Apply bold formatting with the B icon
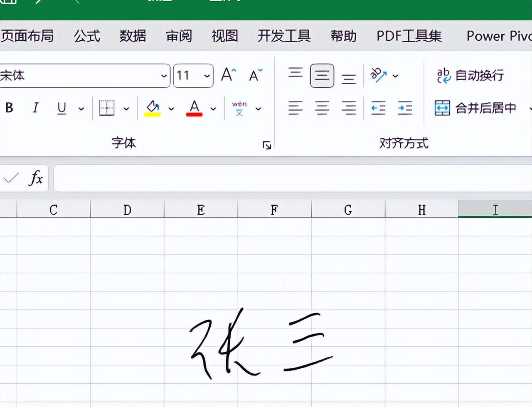532x407 pixels. tap(9, 108)
